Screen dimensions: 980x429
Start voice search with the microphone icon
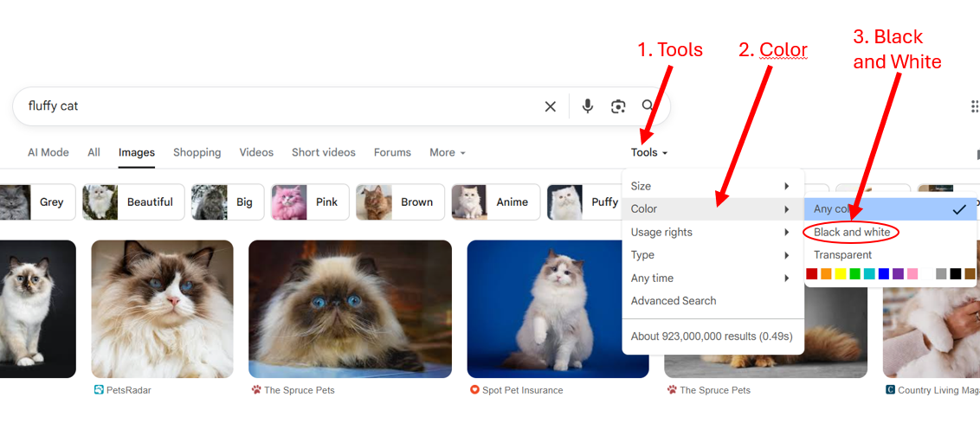(587, 106)
